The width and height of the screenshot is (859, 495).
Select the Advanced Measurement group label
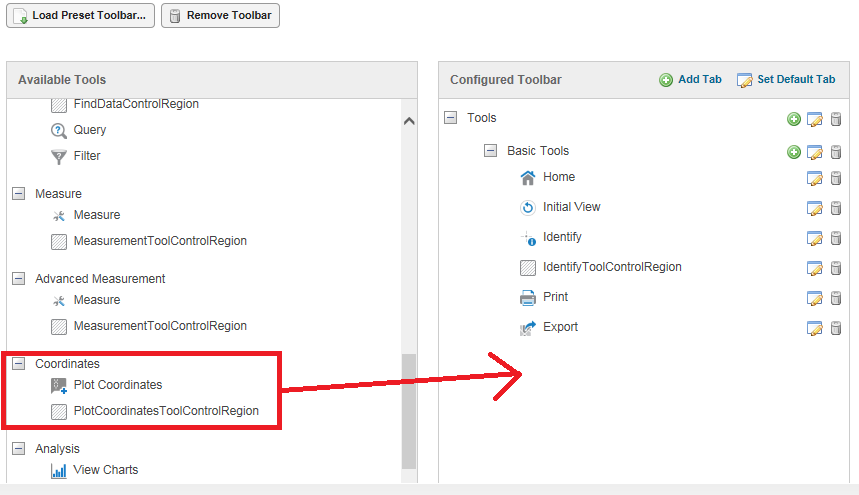point(100,279)
